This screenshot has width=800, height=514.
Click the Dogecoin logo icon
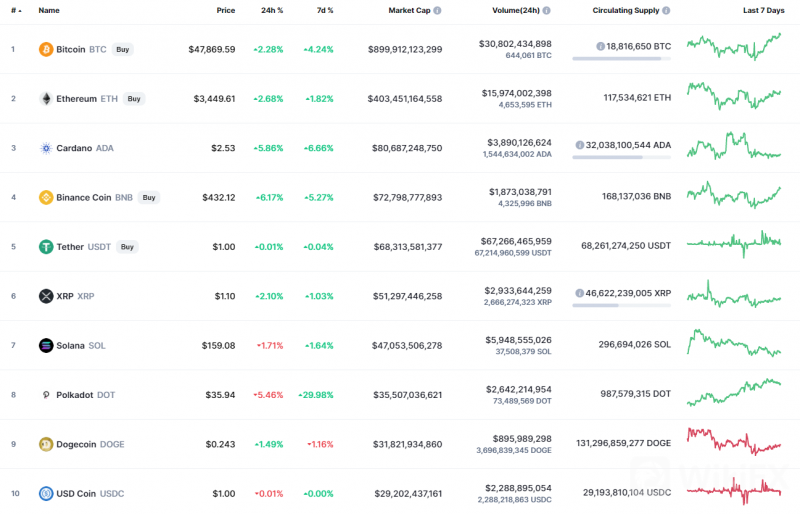(x=46, y=444)
